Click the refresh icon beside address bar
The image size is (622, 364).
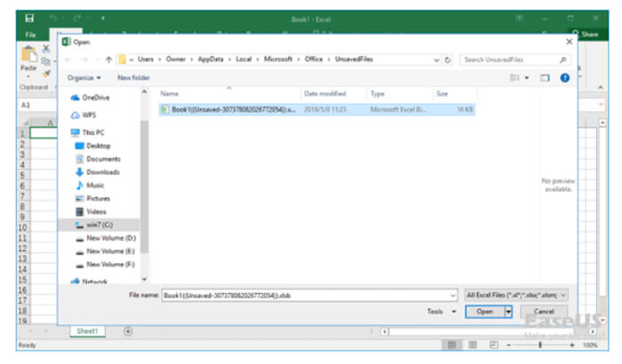(x=448, y=59)
